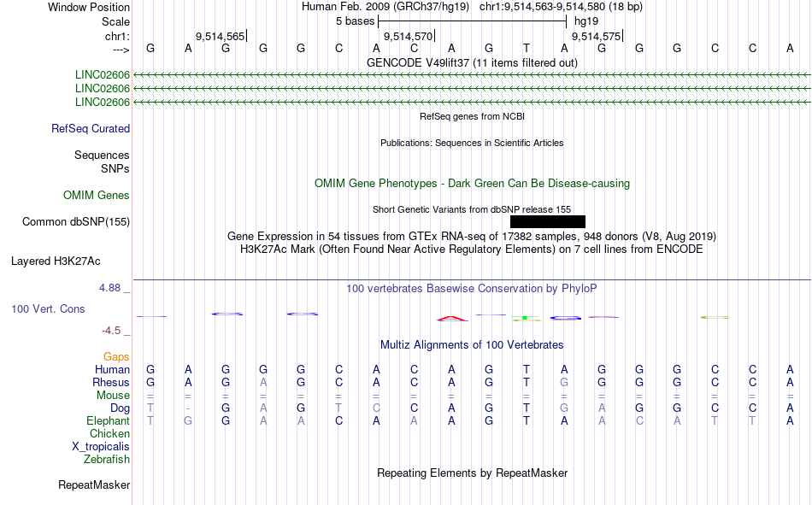Click Short Genetic Variants dbSNP title
Image resolution: width=812 pixels, height=505 pixels.
pyautogui.click(x=472, y=209)
